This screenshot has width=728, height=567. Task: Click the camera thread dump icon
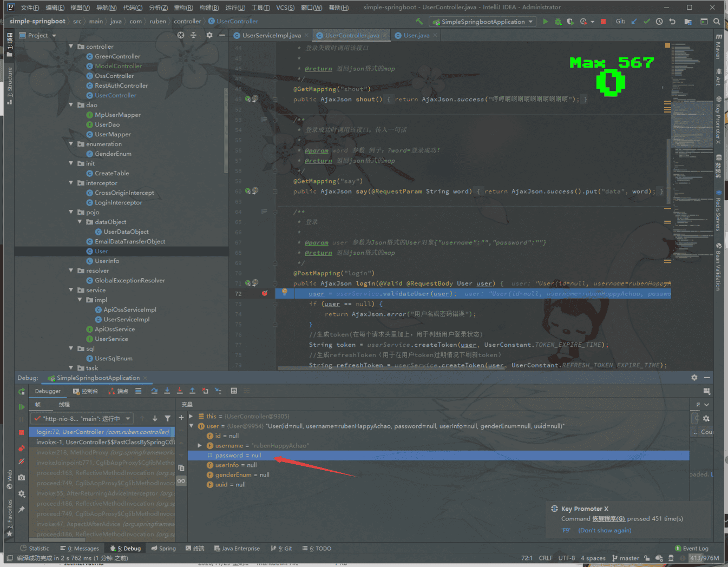coord(22,477)
